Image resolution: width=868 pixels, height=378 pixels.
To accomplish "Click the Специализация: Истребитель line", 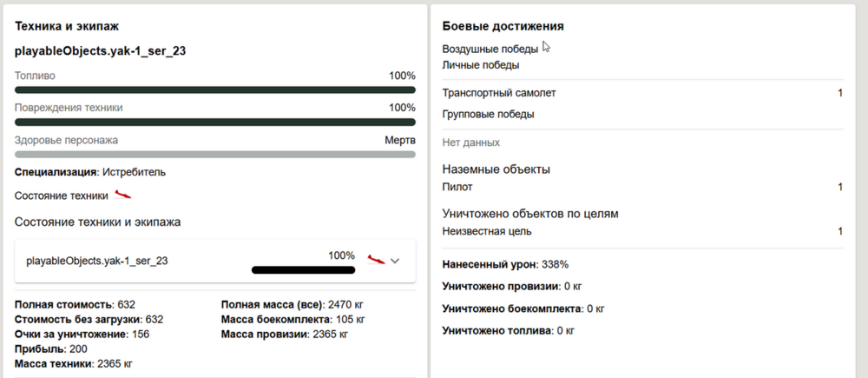I will pyautogui.click(x=90, y=172).
